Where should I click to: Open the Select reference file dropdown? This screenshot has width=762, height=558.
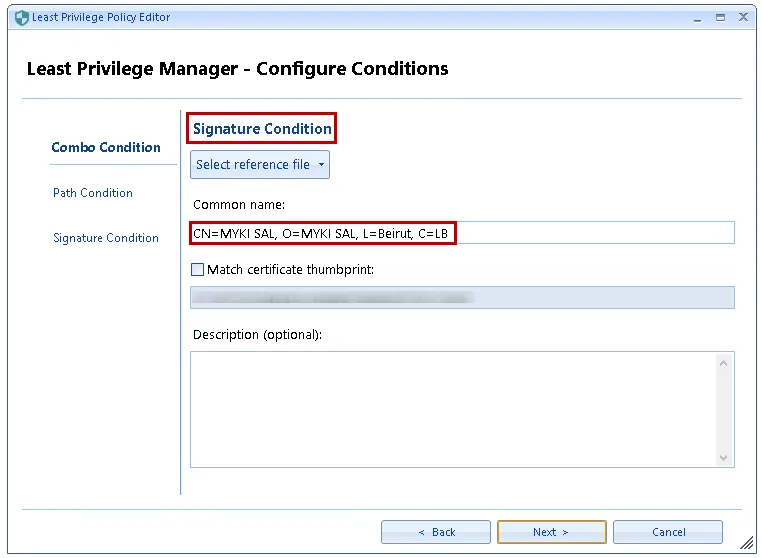point(260,165)
